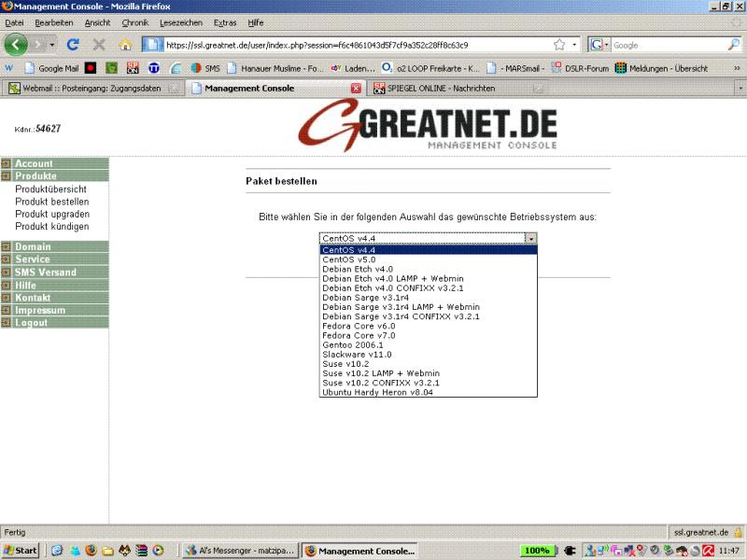The height and width of the screenshot is (560, 747).
Task: Click the Stop loading icon
Action: (98, 44)
